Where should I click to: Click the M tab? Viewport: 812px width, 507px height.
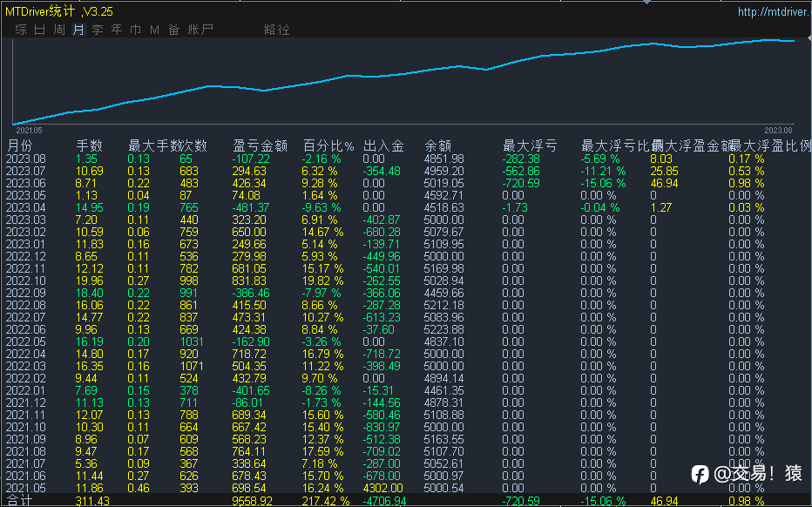tap(154, 30)
